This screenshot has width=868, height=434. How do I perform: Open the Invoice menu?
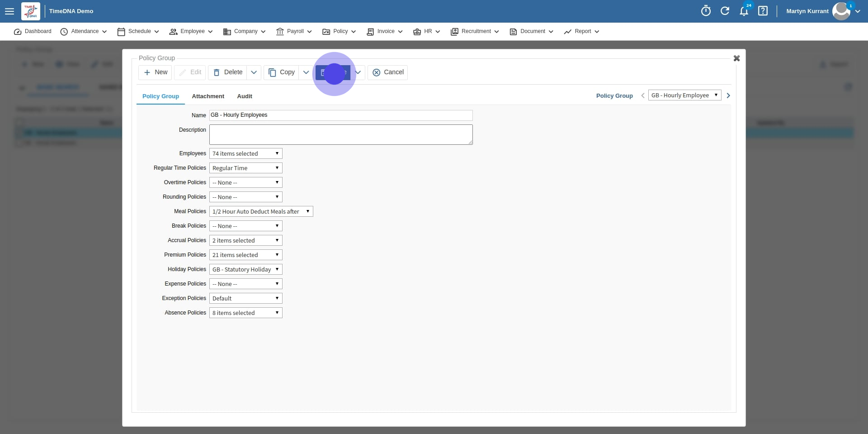[x=385, y=31]
